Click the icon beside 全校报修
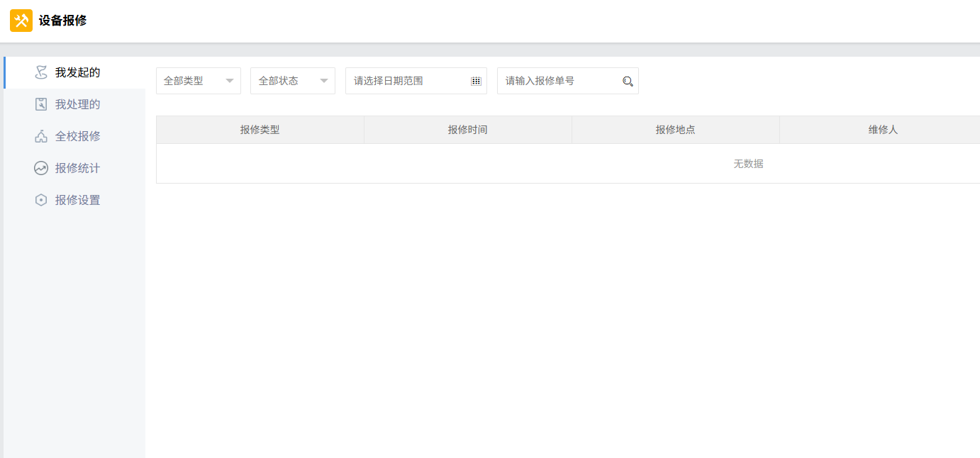 41,136
